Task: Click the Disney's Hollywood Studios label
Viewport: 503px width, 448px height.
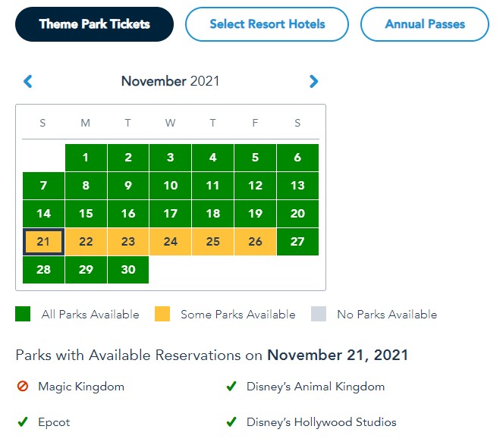Action: click(x=321, y=422)
